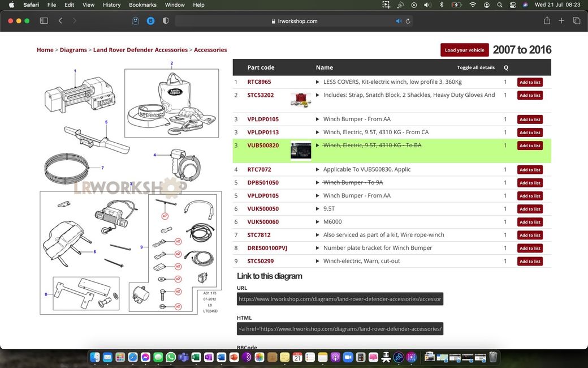Open Spotlight search in menu bar
Image resolution: width=588 pixels, height=368 pixels.
pyautogui.click(x=499, y=5)
